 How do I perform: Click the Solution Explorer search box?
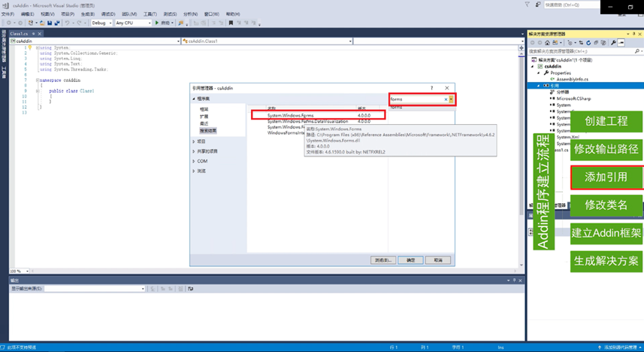(581, 51)
